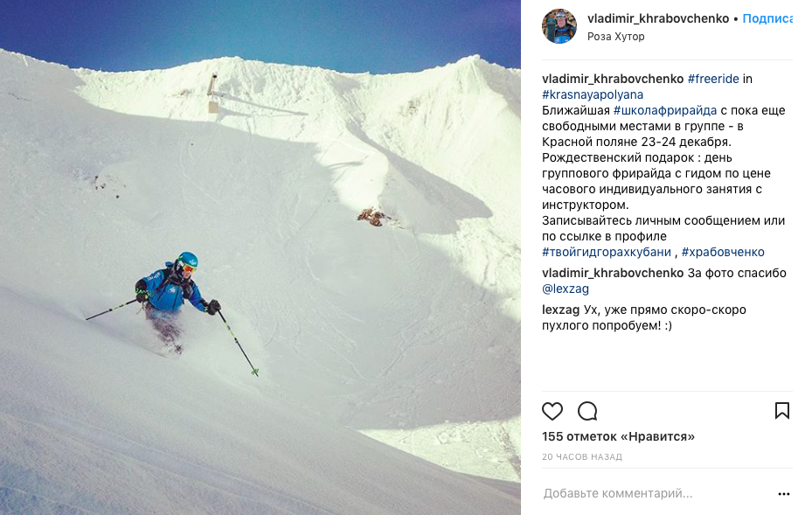Open post timestamp 20 часов назад
This screenshot has height=515, width=812.
pyautogui.click(x=582, y=457)
